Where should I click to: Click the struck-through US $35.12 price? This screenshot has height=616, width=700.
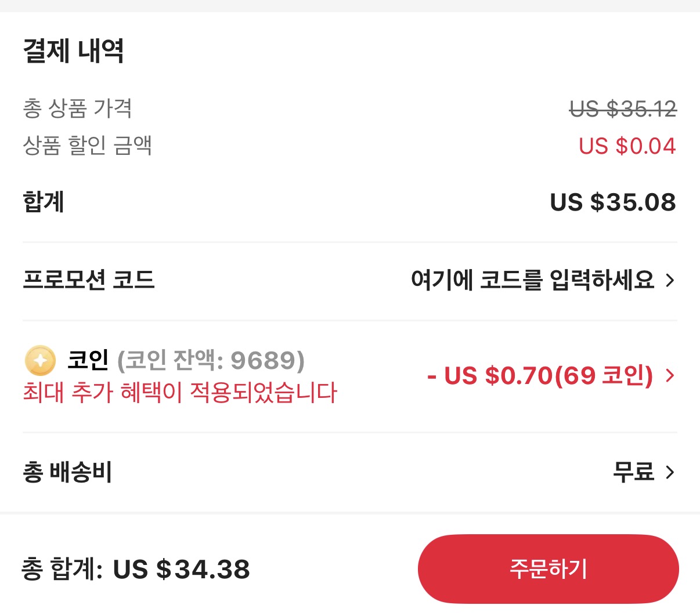[623, 109]
